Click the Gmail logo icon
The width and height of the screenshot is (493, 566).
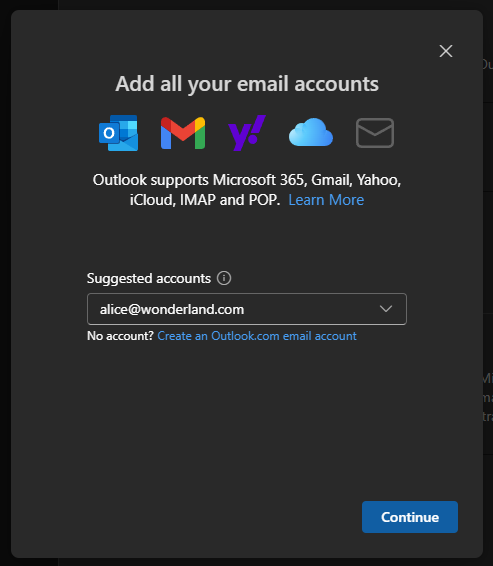pos(183,133)
